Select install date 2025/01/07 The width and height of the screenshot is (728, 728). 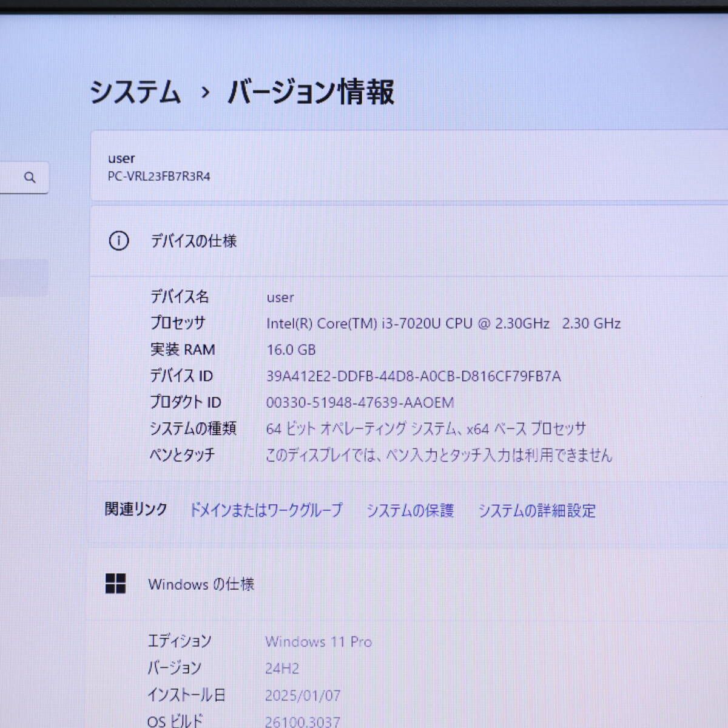pyautogui.click(x=303, y=695)
